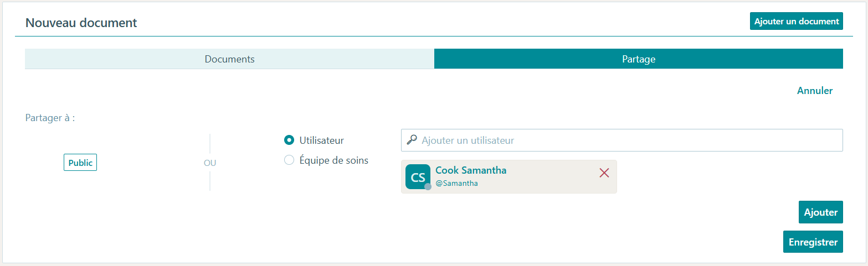Screen dimensions: 868x266
Task: Cancel using the Annuler link
Action: point(815,91)
